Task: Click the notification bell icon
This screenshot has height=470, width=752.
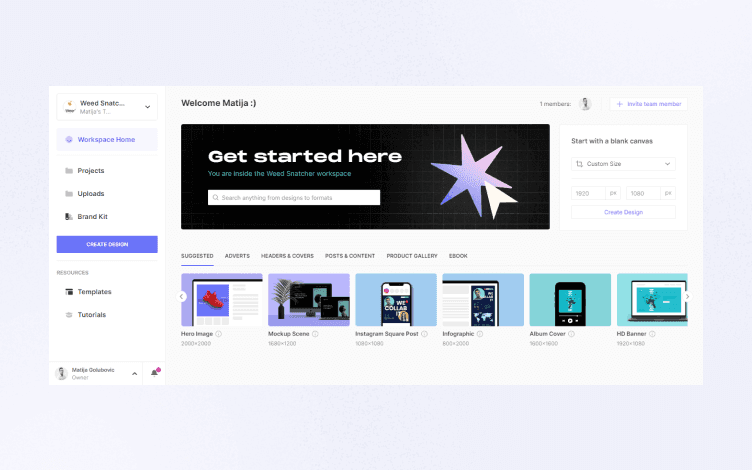Action: point(154,373)
